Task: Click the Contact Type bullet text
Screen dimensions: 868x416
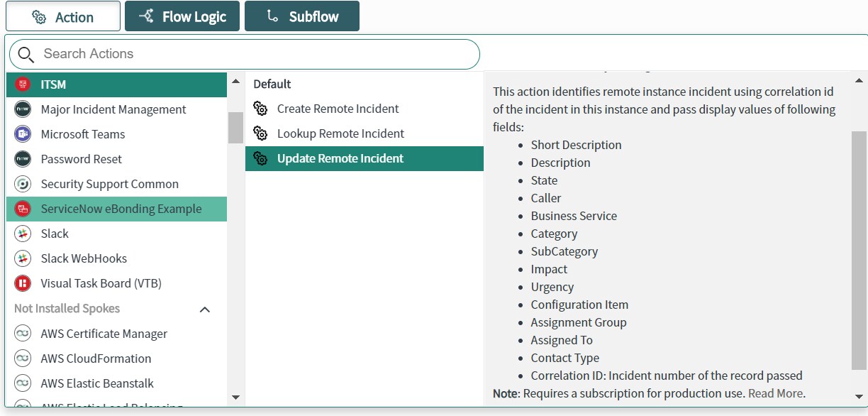Action: [565, 358]
